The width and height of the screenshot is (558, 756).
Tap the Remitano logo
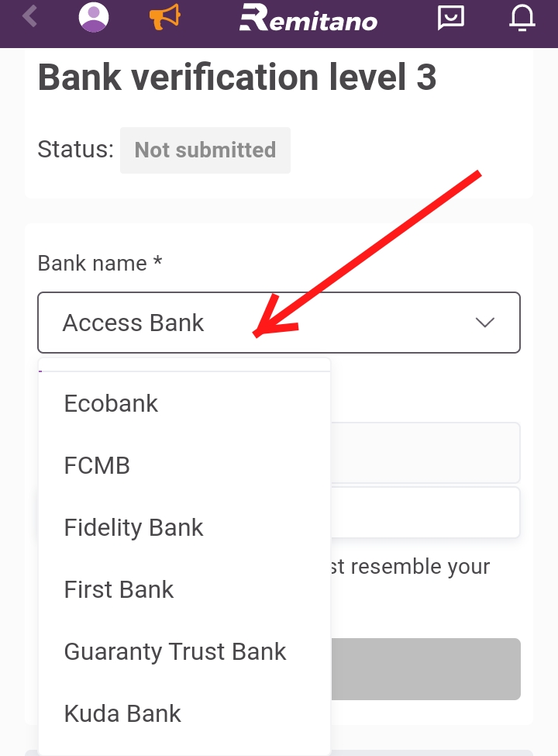(308, 17)
